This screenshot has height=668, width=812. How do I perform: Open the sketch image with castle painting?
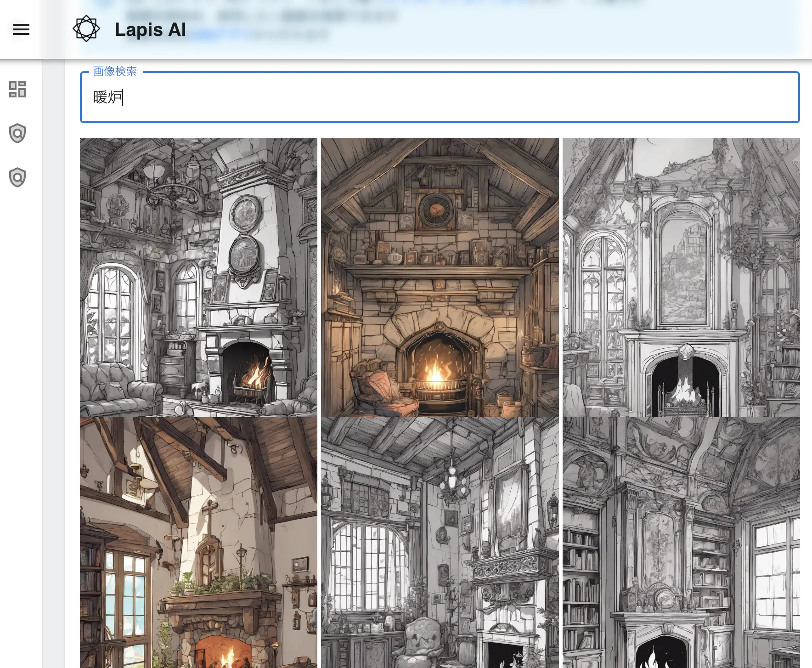(x=681, y=277)
